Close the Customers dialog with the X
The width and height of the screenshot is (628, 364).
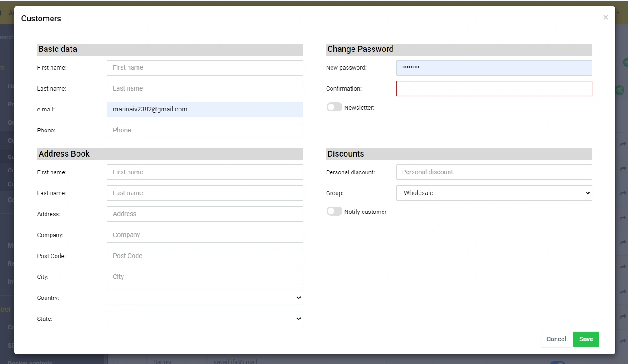(605, 18)
